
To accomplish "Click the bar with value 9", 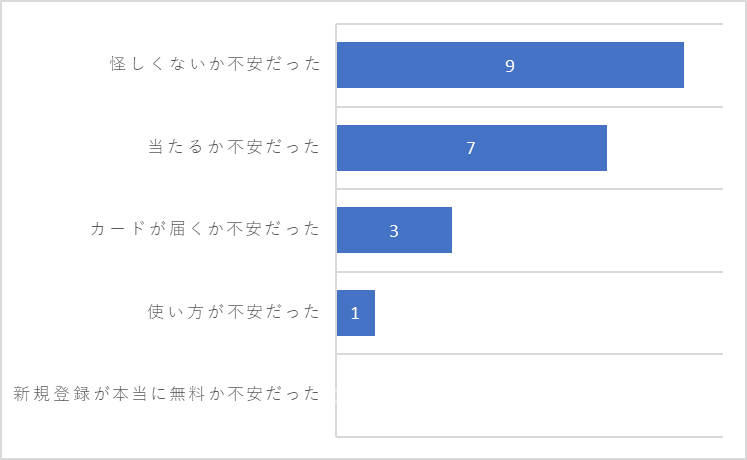I will (510, 65).
